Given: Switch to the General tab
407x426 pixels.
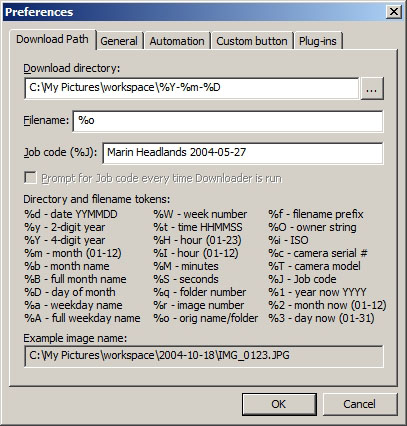Looking at the screenshot, I should pyautogui.click(x=119, y=41).
